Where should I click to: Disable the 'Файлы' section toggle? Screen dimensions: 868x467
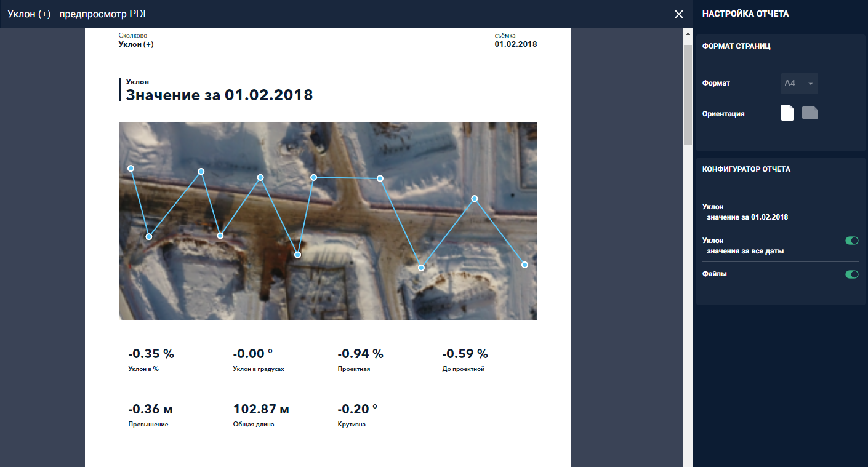point(851,274)
